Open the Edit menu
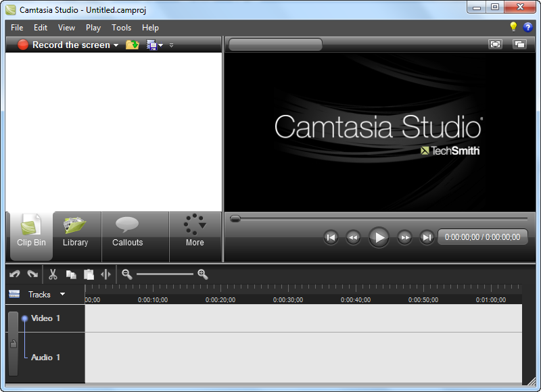 point(41,28)
